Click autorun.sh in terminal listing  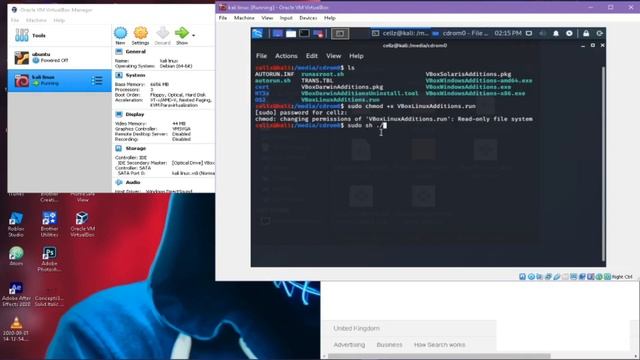[x=273, y=80]
